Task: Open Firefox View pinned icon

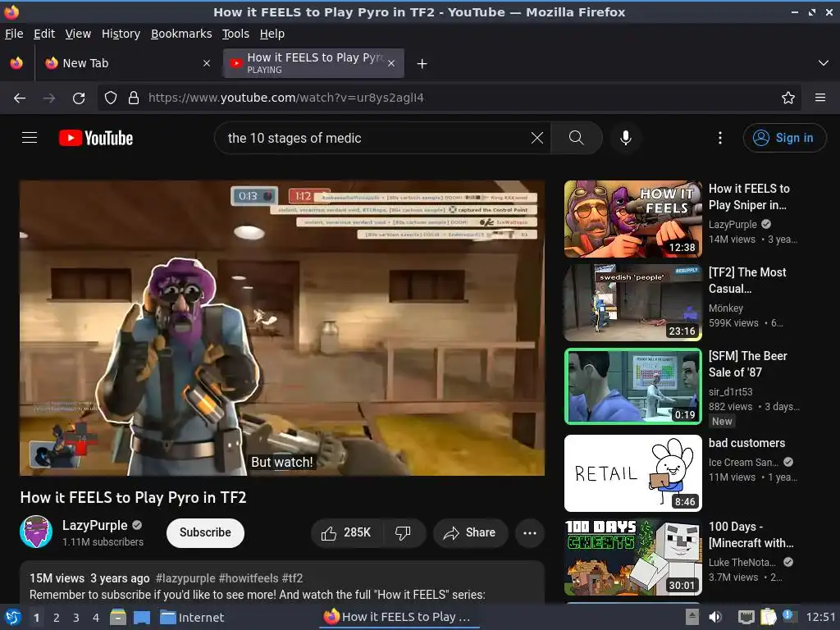Action: (x=16, y=63)
